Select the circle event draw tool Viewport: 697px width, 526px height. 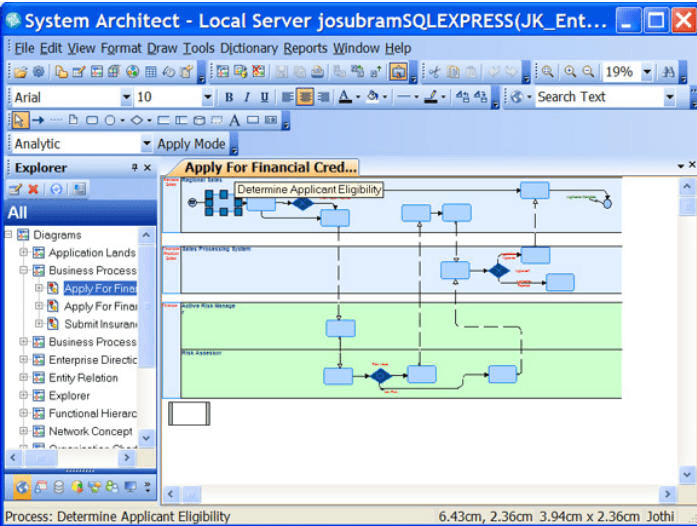(110, 120)
